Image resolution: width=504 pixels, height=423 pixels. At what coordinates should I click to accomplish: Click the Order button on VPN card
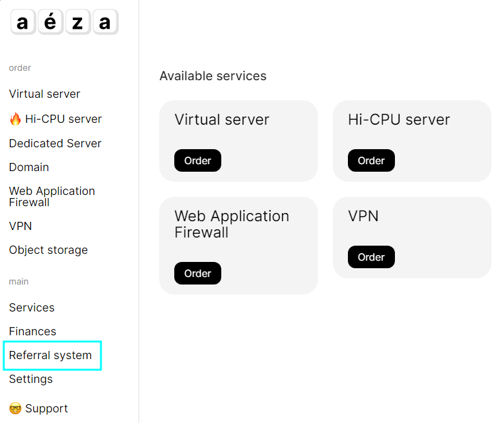click(x=371, y=257)
